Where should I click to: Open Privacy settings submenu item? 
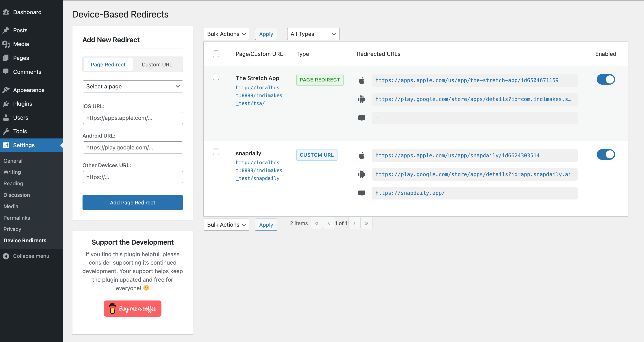coord(12,229)
